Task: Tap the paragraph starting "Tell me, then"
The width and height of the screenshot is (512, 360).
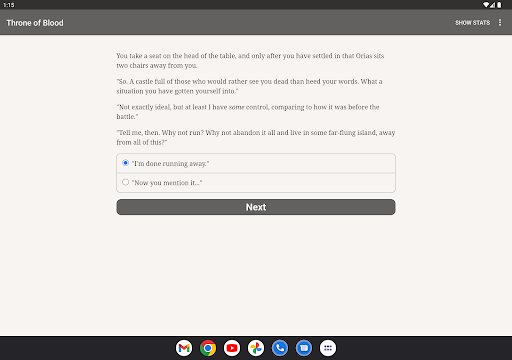Action: pos(256,137)
